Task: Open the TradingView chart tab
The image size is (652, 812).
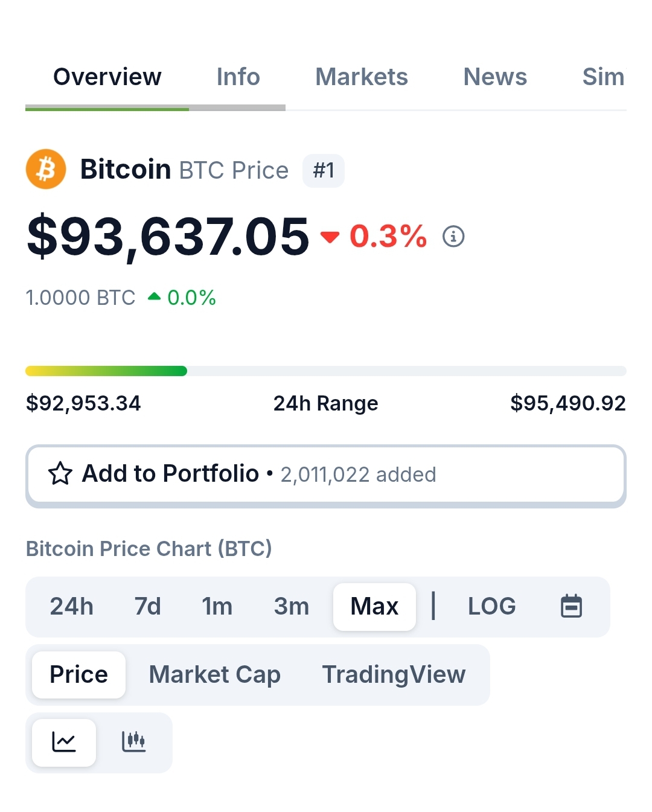Action: 394,674
